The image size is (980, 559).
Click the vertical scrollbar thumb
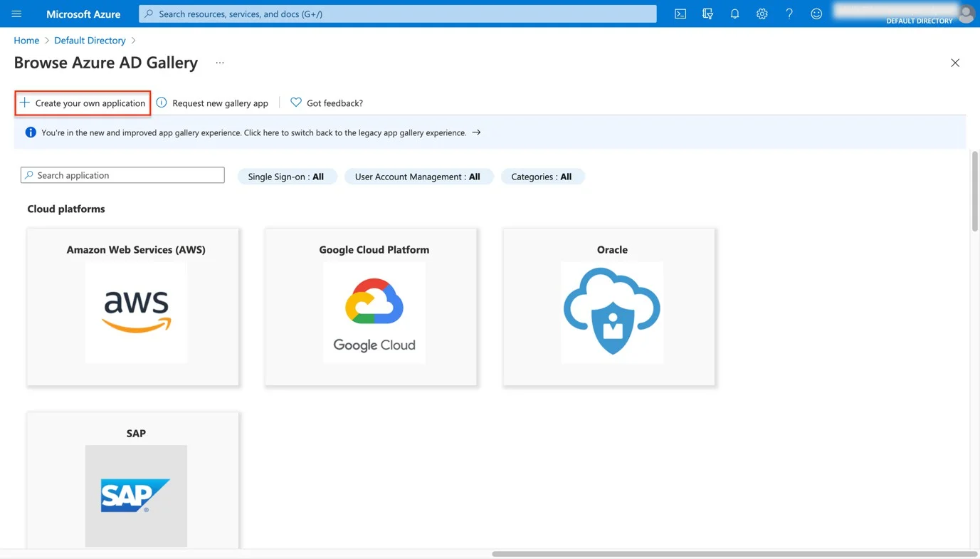(x=975, y=191)
